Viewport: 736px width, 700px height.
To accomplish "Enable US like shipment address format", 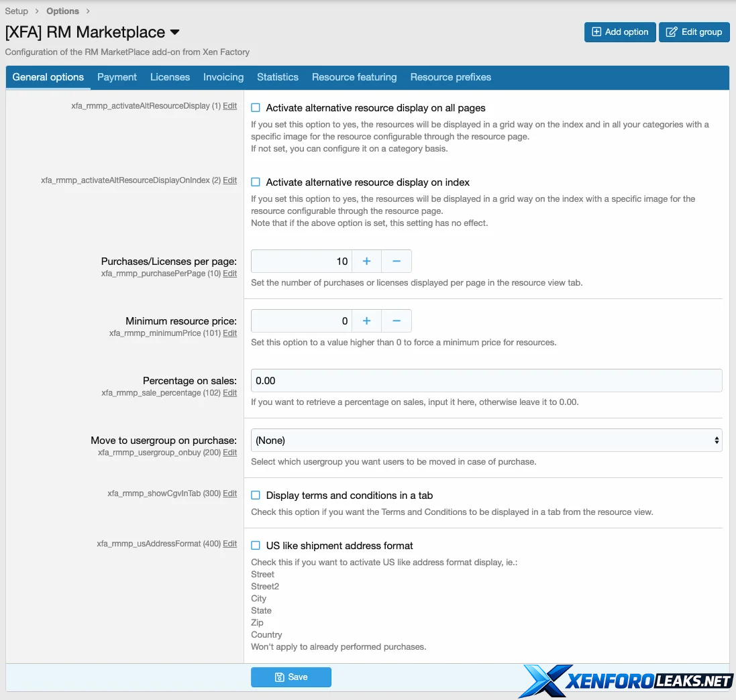I will click(256, 546).
